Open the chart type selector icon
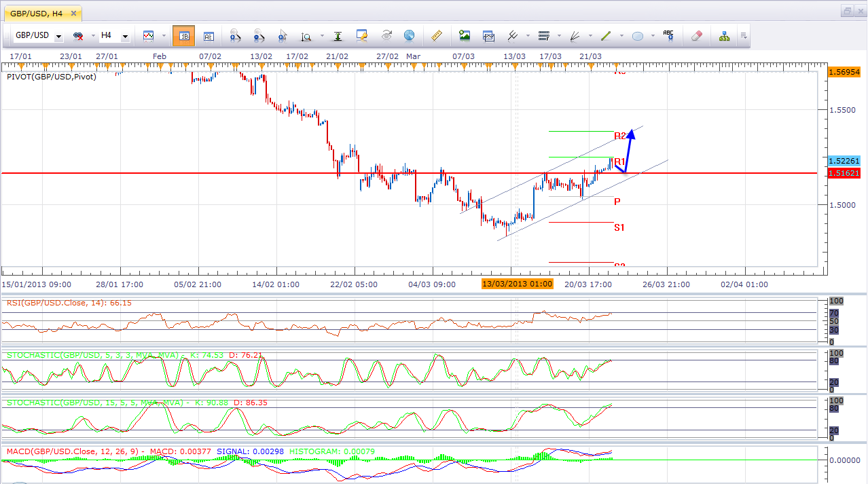The image size is (868, 484). tap(148, 35)
